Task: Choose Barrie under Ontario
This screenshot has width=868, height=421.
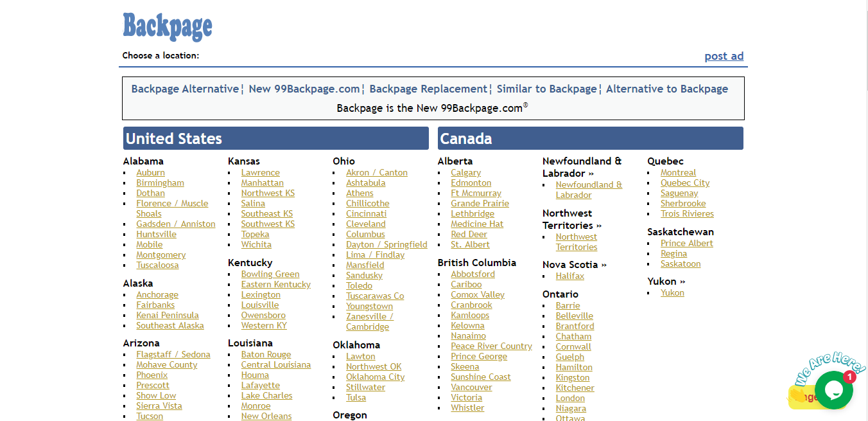Action: [568, 306]
